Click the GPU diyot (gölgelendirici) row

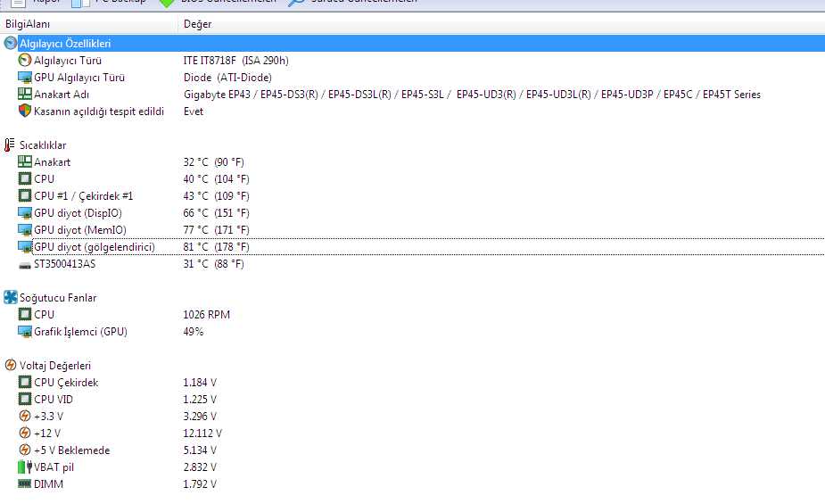tap(94, 247)
